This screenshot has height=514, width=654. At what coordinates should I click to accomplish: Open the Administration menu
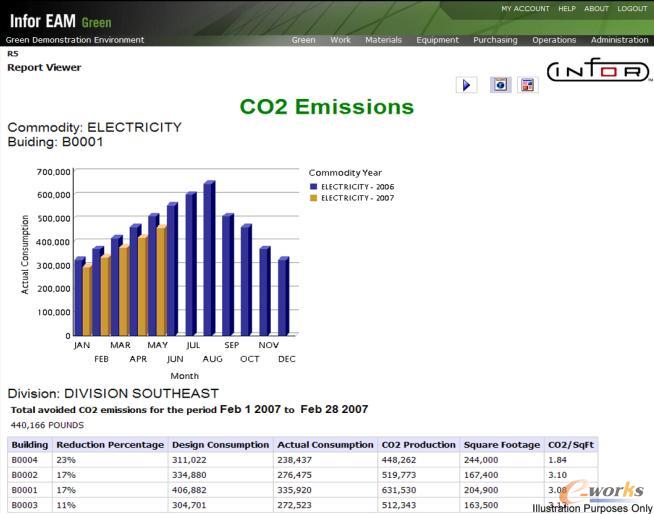pos(619,40)
